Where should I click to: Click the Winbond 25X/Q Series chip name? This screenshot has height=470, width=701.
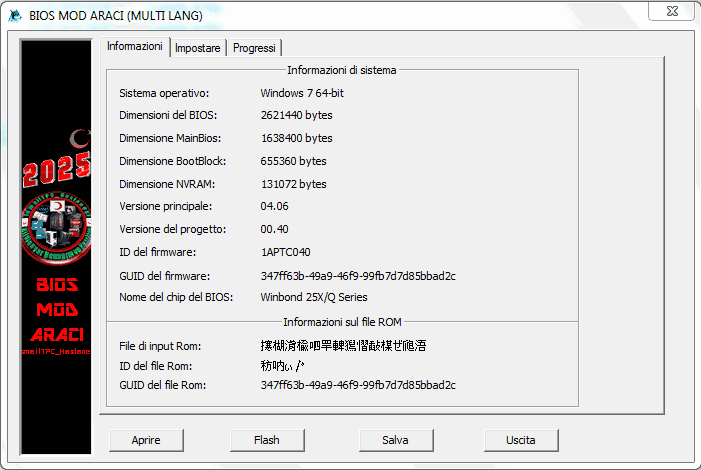point(314,297)
